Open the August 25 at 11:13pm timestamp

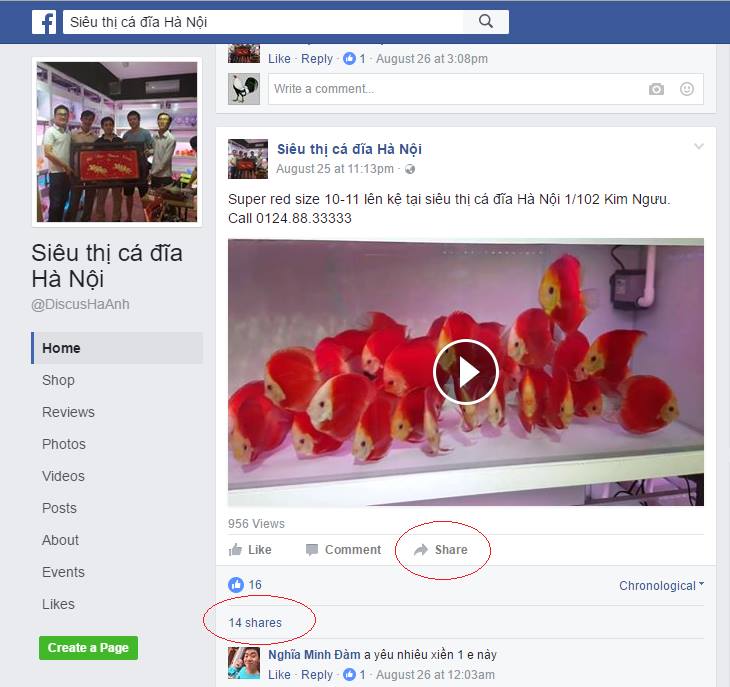[335, 168]
